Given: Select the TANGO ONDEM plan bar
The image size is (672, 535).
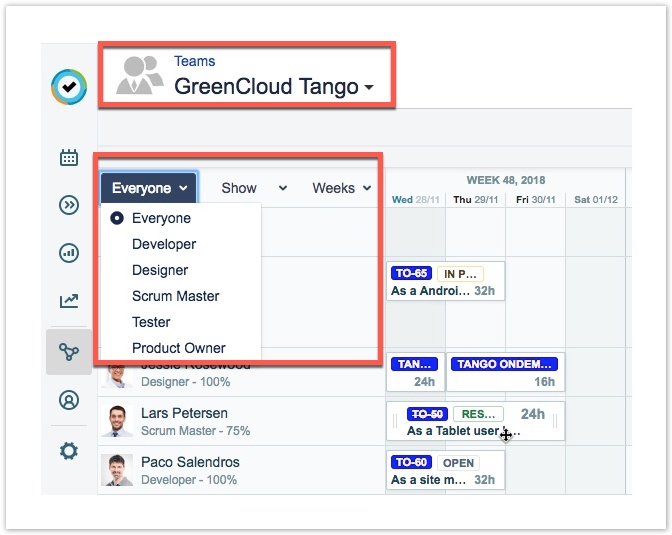Looking at the screenshot, I should coord(505,365).
